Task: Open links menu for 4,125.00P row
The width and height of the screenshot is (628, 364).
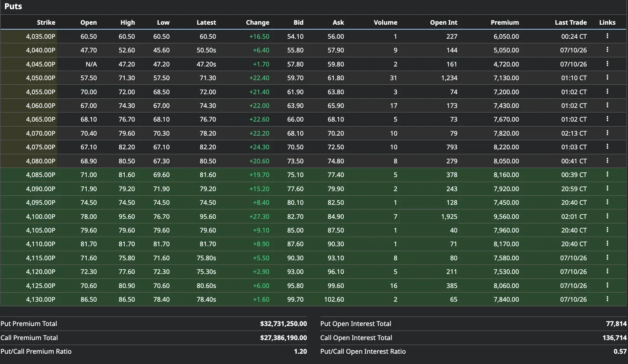Action: pyautogui.click(x=607, y=285)
